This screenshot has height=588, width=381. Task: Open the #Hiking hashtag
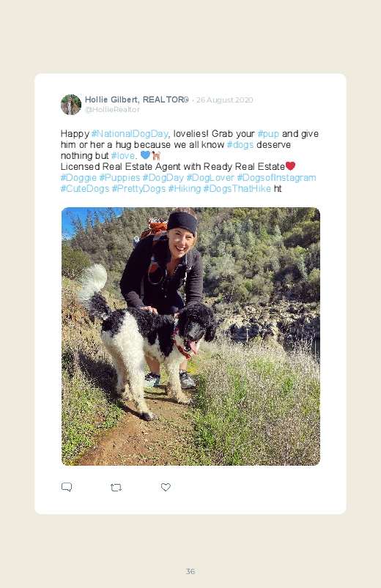[185, 189]
